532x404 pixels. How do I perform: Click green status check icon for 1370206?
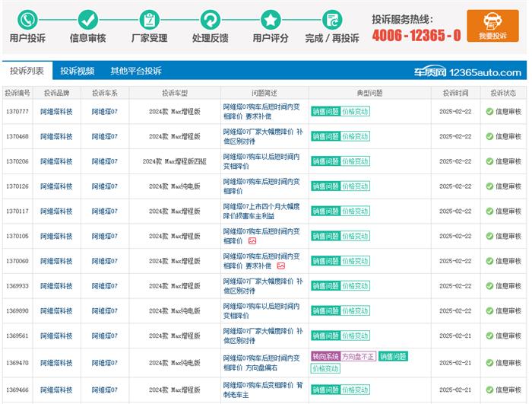point(489,161)
